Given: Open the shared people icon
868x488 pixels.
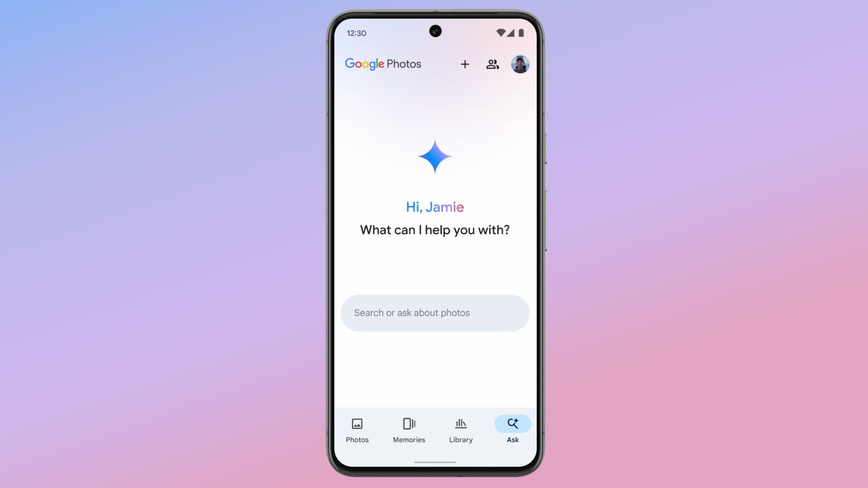Looking at the screenshot, I should [493, 64].
